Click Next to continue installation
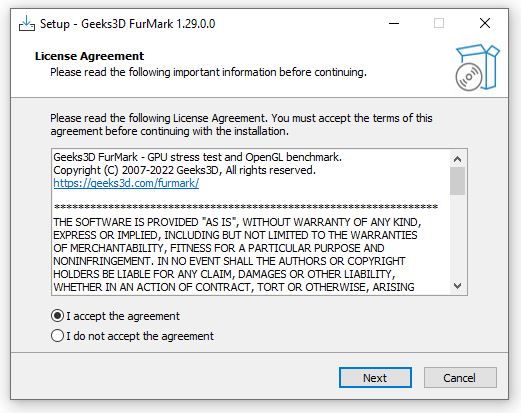The image size is (521, 413). (x=375, y=378)
